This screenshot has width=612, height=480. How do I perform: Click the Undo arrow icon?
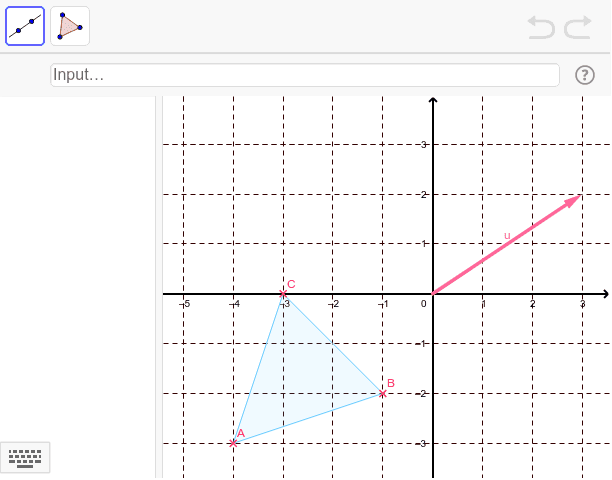coord(541,27)
